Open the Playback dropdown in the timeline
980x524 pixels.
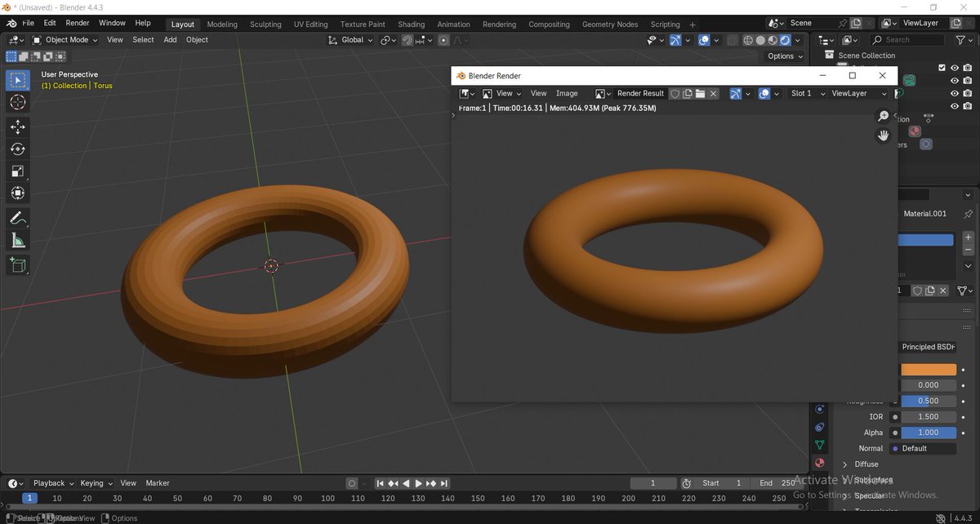pyautogui.click(x=53, y=483)
